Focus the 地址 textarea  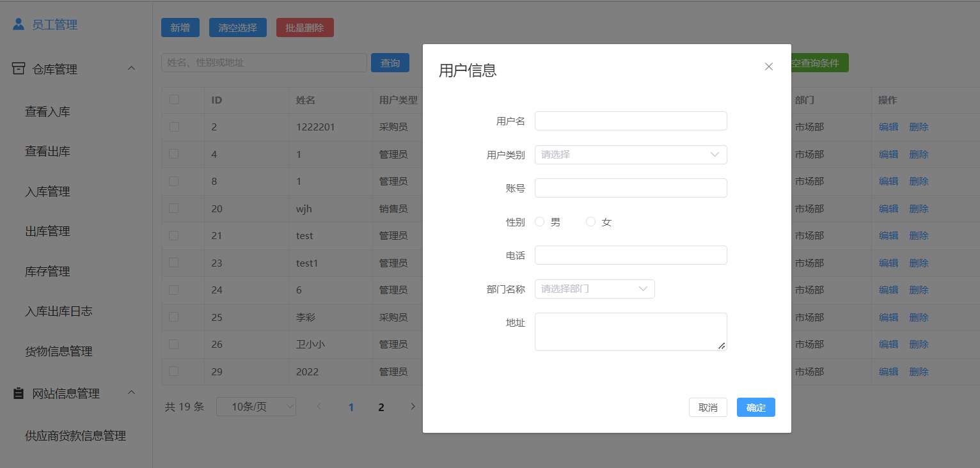coord(631,332)
